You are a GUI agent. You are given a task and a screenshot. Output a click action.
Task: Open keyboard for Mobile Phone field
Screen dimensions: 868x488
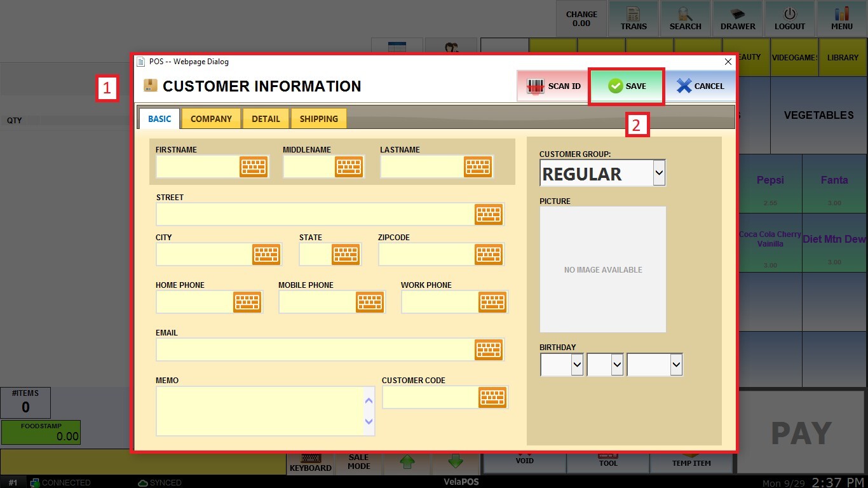(369, 302)
